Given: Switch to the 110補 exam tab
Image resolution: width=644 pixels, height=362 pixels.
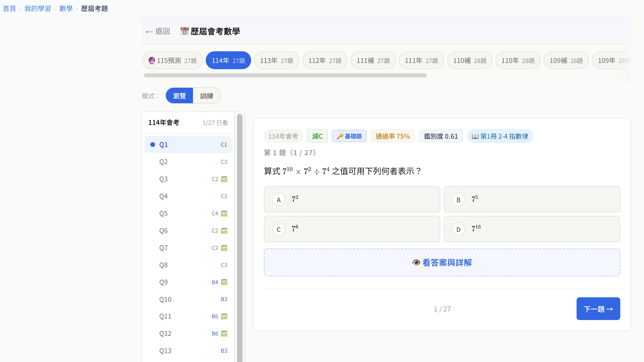Looking at the screenshot, I should tap(470, 60).
